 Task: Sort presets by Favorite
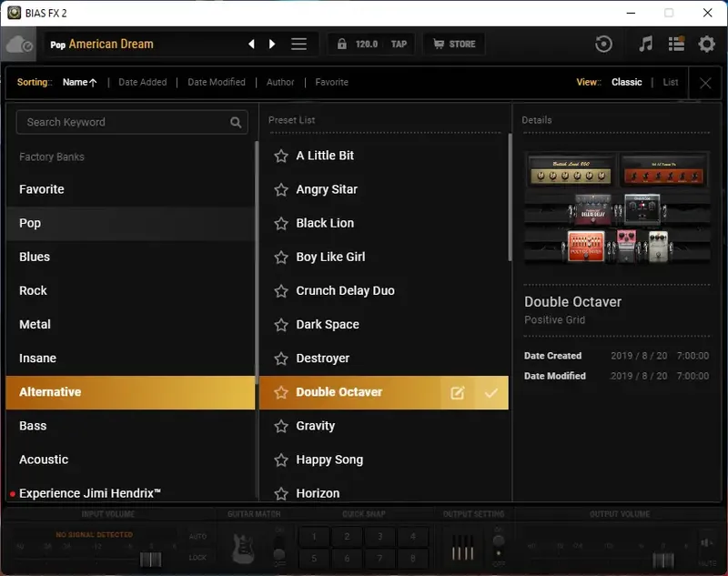(x=331, y=82)
